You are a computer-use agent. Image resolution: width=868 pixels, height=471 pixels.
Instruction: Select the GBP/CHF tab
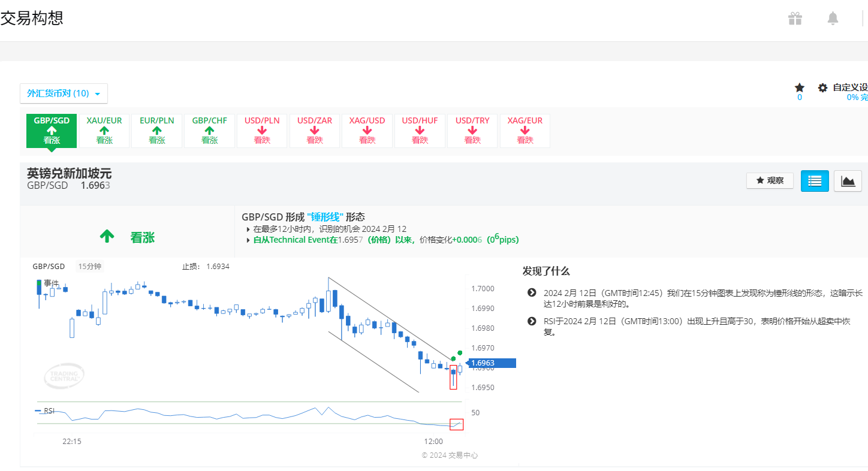pos(210,131)
